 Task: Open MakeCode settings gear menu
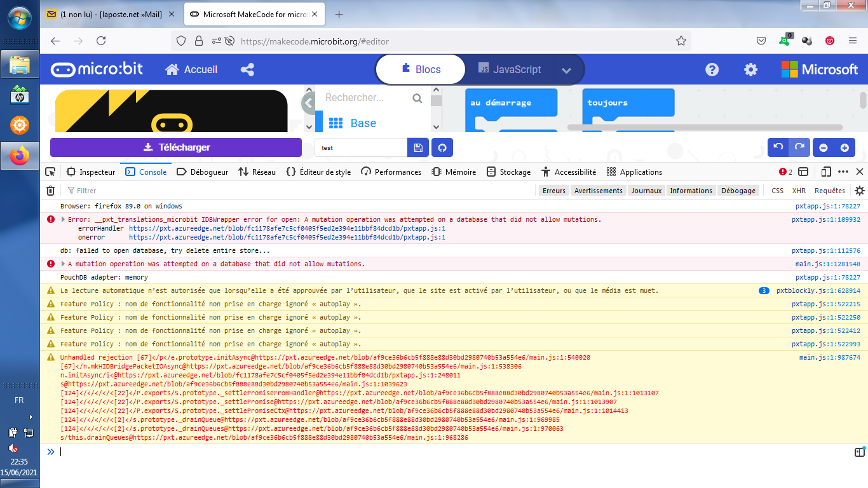coord(751,70)
